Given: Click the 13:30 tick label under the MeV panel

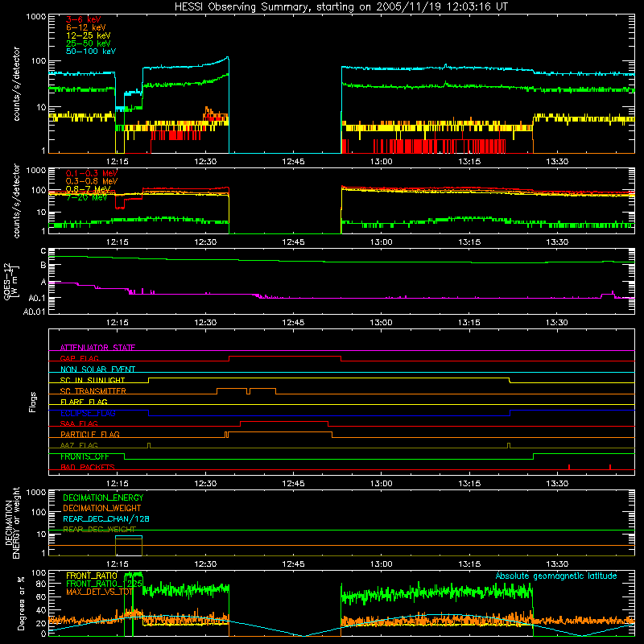Looking at the screenshot, I should 557,242.
